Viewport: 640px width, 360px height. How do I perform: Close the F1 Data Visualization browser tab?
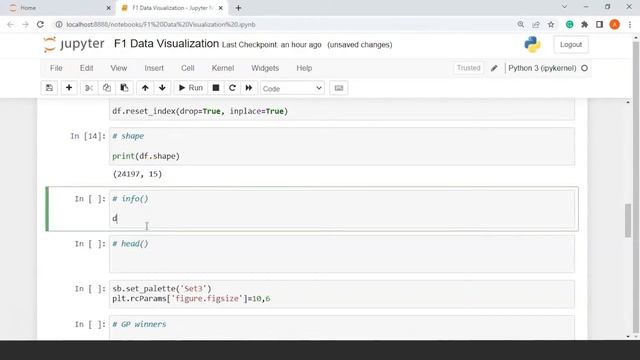[221, 8]
